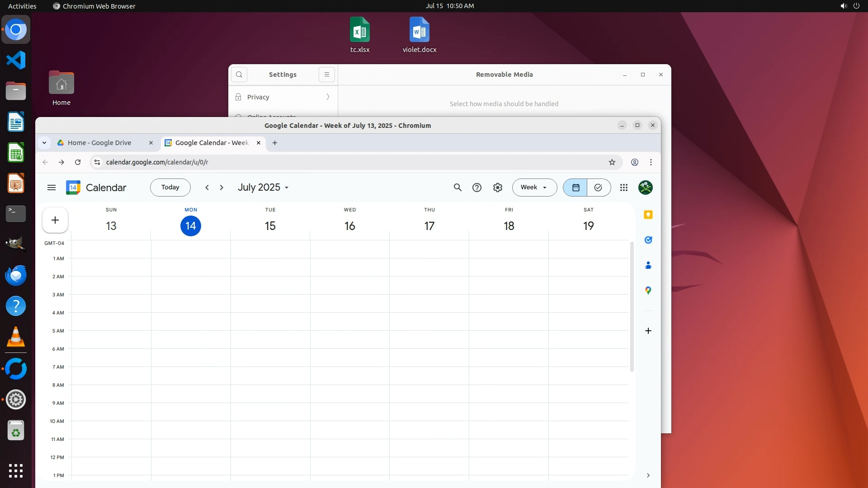Viewport: 868px width, 488px height.
Task: Hide the side panel with chevron
Action: pyautogui.click(x=648, y=475)
